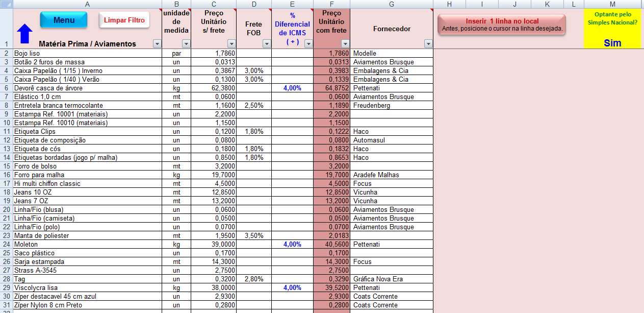Select the row 6 header

pos(6,88)
